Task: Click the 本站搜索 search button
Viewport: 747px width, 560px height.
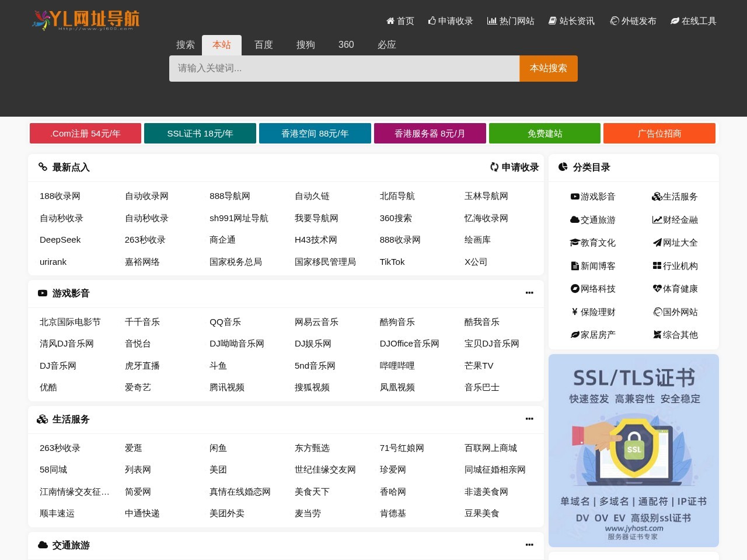Action: tap(547, 68)
